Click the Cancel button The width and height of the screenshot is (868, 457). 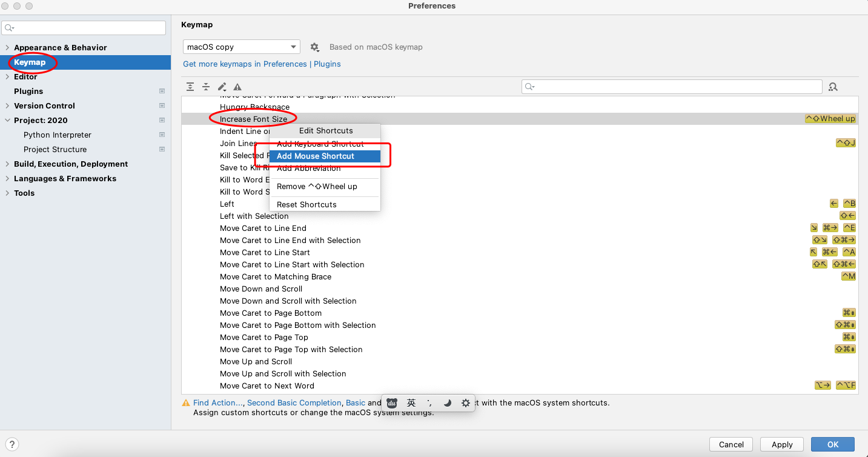731,444
